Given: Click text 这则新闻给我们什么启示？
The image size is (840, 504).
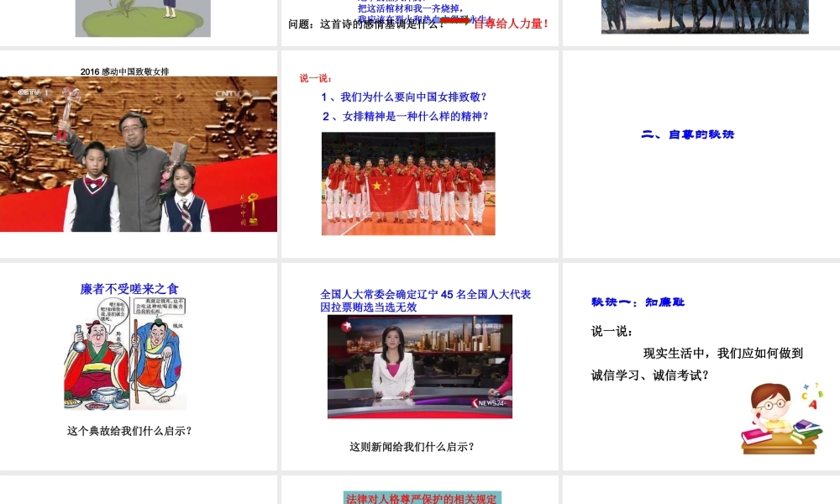Looking at the screenshot, I should coord(412,447).
